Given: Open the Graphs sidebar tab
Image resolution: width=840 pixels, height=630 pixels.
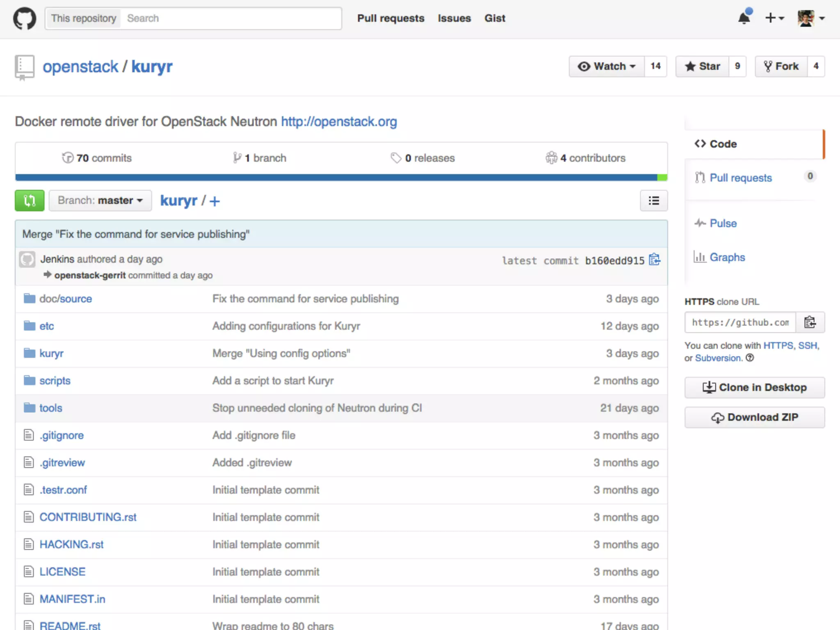Looking at the screenshot, I should (x=727, y=257).
